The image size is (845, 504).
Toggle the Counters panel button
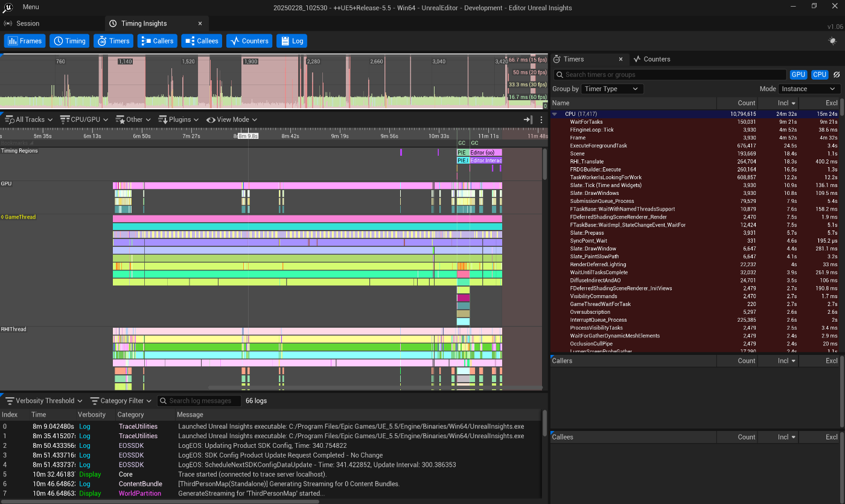click(249, 41)
